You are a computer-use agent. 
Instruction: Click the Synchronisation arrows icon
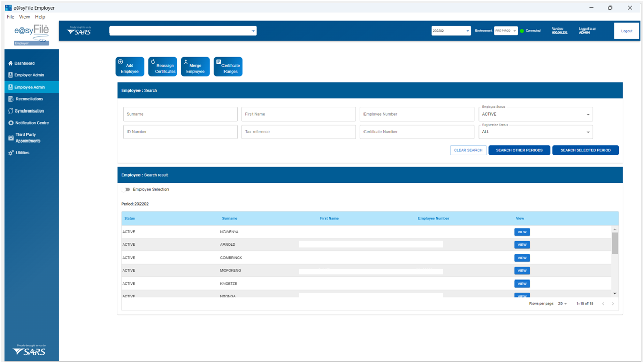pos(11,111)
